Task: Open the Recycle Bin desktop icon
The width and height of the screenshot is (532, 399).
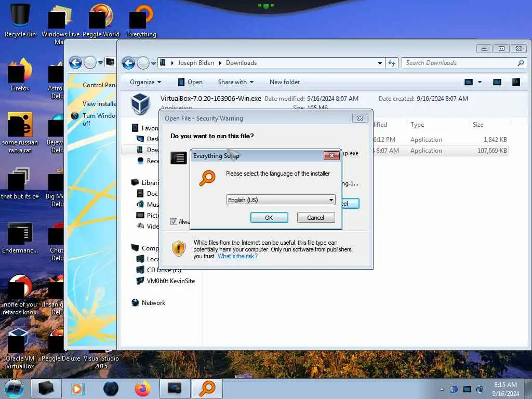Action: [x=20, y=20]
